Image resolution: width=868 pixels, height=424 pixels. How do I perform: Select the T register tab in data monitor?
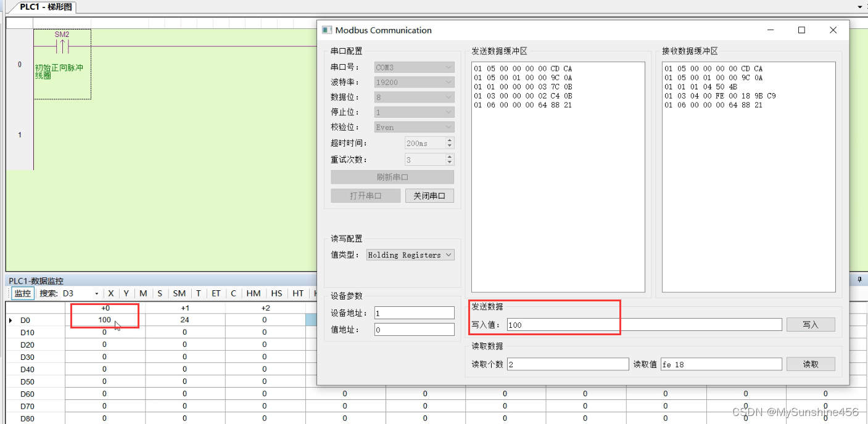199,293
